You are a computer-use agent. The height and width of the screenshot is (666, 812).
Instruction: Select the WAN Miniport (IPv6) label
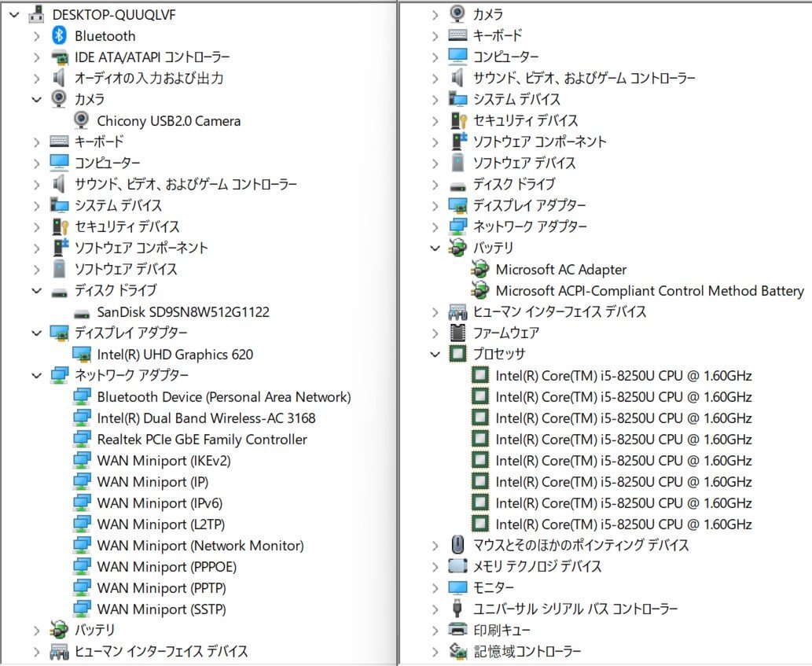click(160, 503)
